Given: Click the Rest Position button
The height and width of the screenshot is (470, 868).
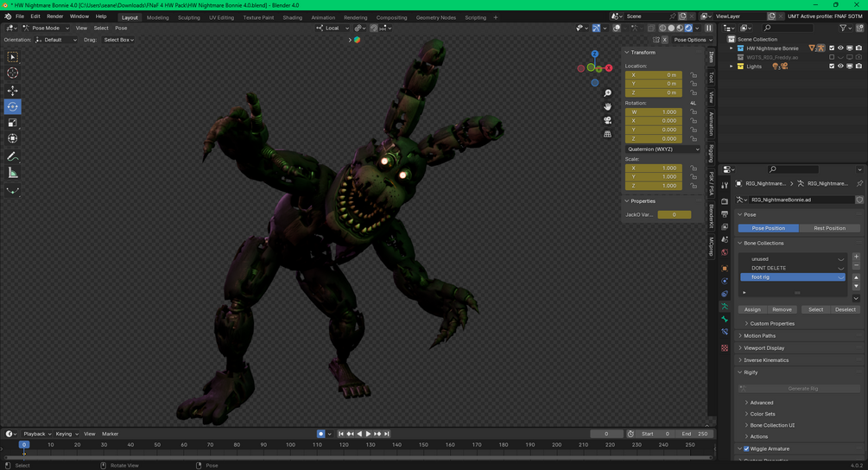Looking at the screenshot, I should [829, 228].
